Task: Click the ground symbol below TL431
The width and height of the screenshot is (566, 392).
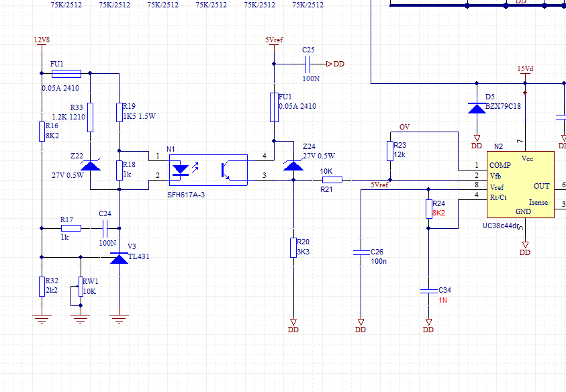Action: click(119, 319)
